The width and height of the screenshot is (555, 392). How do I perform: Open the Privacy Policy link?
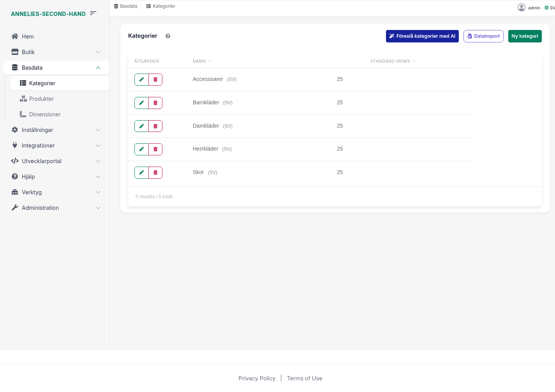click(x=257, y=378)
